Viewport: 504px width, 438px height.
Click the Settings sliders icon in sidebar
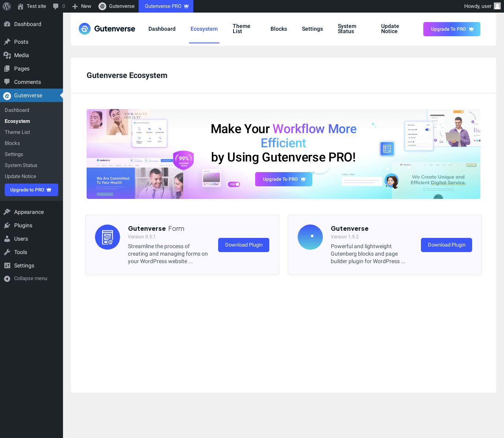[x=7, y=265]
